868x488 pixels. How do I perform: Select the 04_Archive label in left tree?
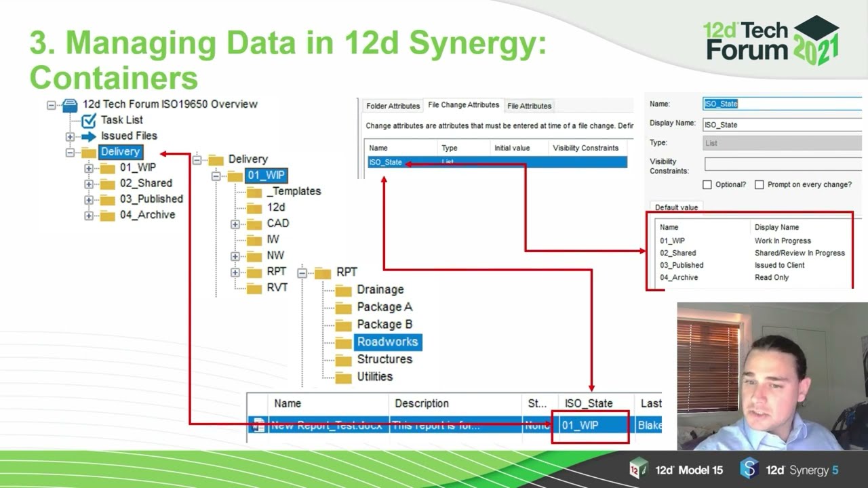coord(147,215)
